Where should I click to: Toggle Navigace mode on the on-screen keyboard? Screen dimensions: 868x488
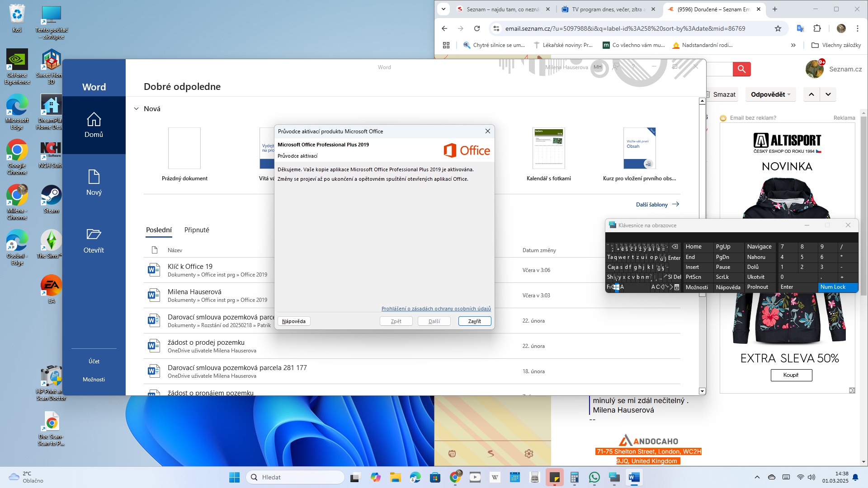760,247
